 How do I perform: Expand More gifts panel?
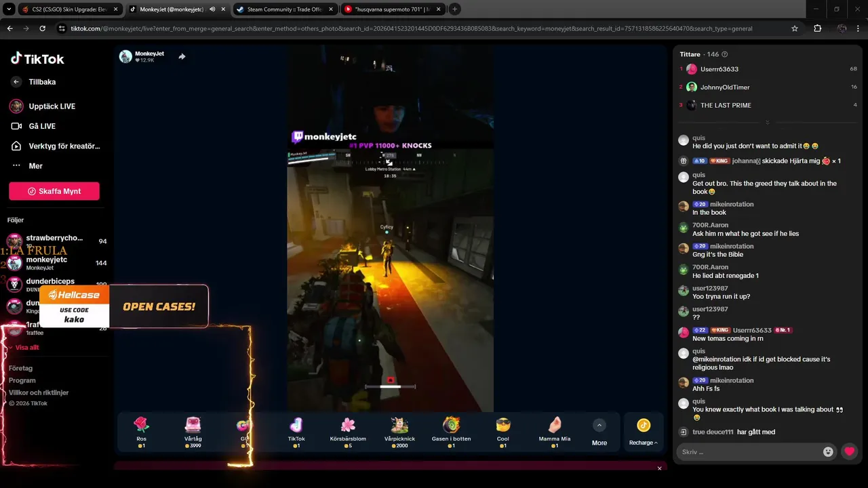pyautogui.click(x=599, y=432)
